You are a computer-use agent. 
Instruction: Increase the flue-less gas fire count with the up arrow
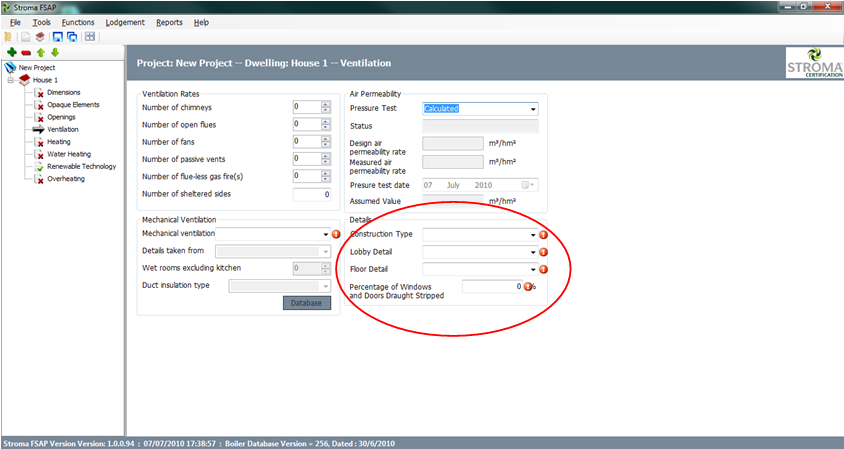(x=326, y=173)
